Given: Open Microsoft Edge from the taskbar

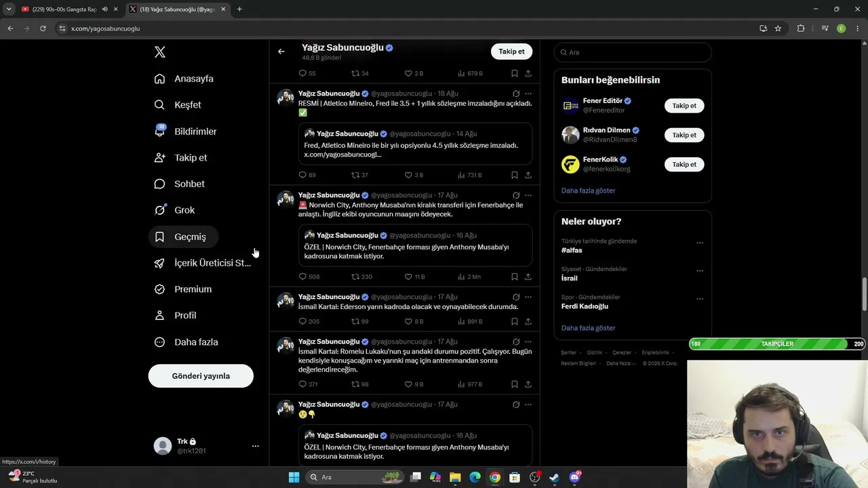Looking at the screenshot, I should 475,477.
